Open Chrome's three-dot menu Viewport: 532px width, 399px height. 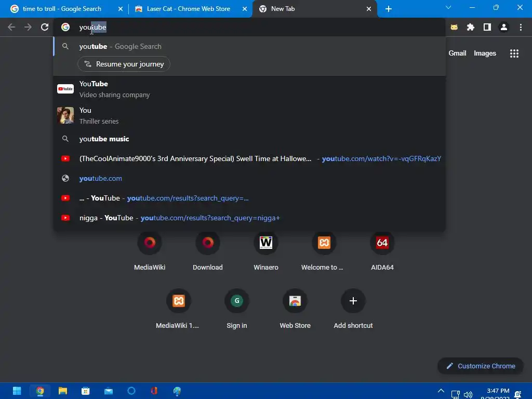tap(521, 27)
